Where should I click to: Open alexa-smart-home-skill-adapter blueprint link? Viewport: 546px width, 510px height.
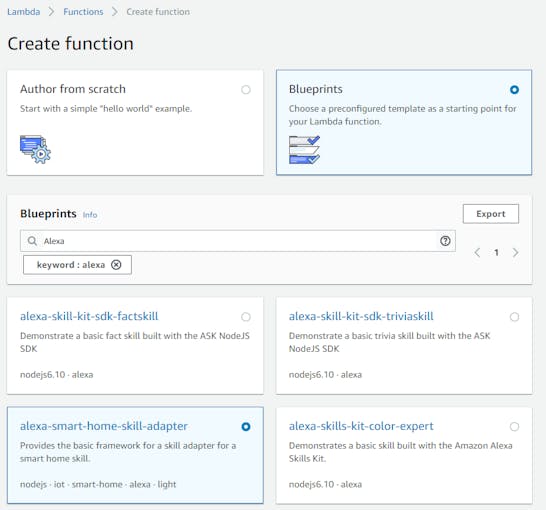(x=104, y=426)
